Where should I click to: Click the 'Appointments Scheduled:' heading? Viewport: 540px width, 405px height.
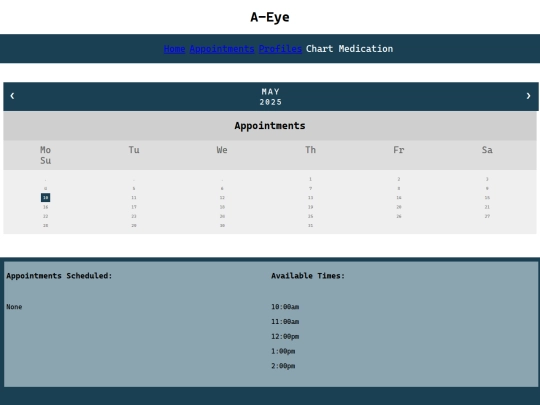(x=59, y=276)
